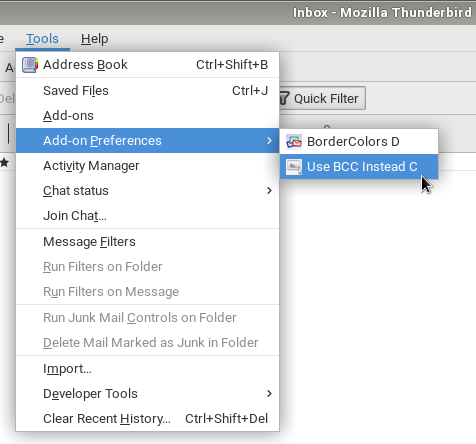This screenshot has width=476, height=444.
Task: Open the Help menu
Action: [95, 39]
